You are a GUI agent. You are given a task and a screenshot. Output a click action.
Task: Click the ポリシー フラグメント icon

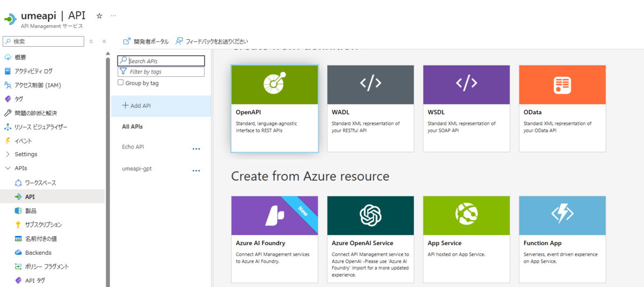pyautogui.click(x=18, y=267)
